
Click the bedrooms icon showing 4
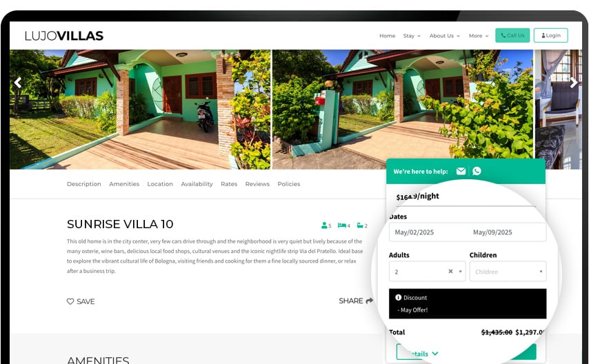[342, 225]
